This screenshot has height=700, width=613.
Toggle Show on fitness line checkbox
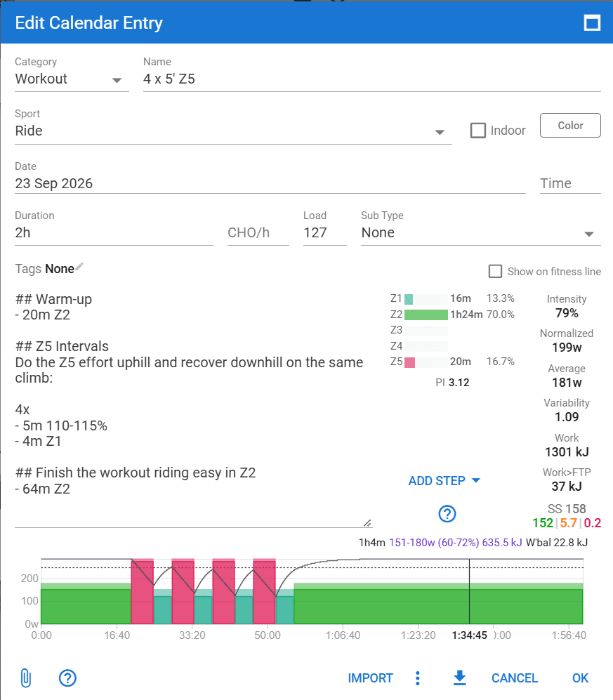pos(495,272)
